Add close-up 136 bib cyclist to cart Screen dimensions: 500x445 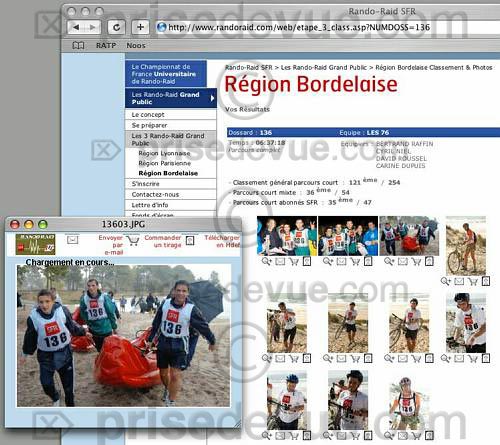[473, 359]
